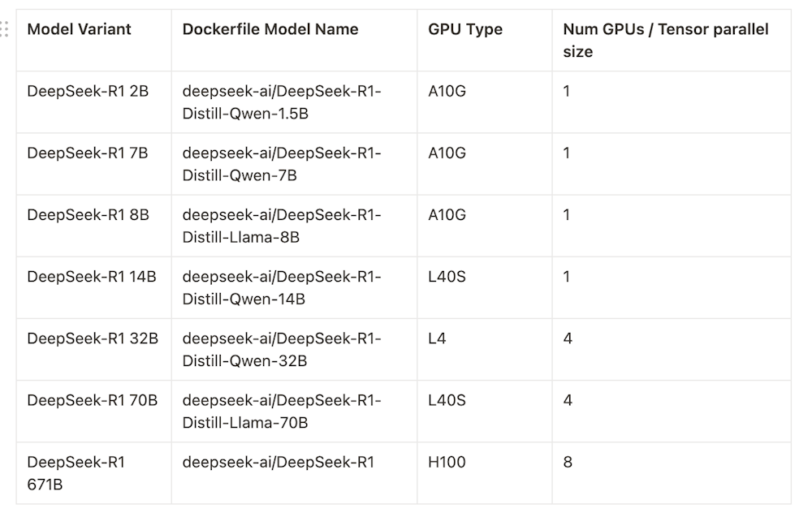Select the GPU Type column header
This screenshot has height=513, width=812.
click(x=485, y=41)
